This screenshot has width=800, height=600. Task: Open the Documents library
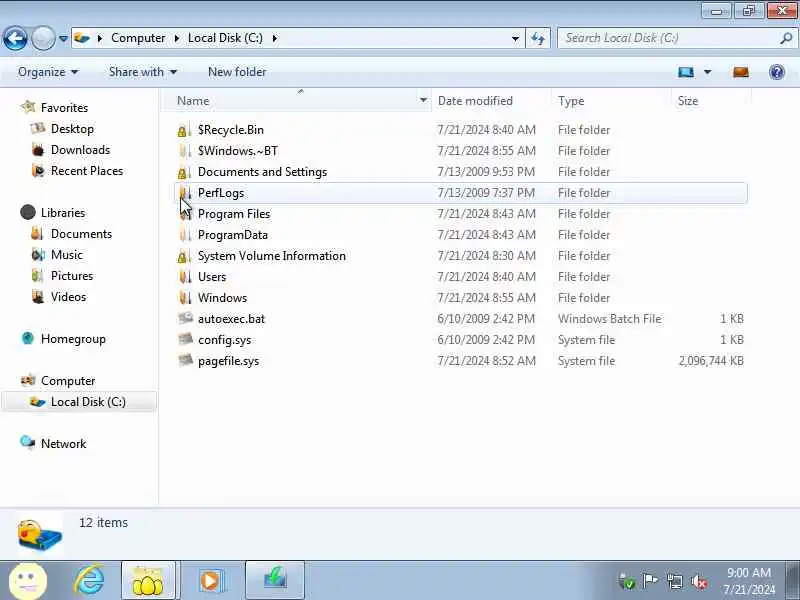tap(81, 234)
